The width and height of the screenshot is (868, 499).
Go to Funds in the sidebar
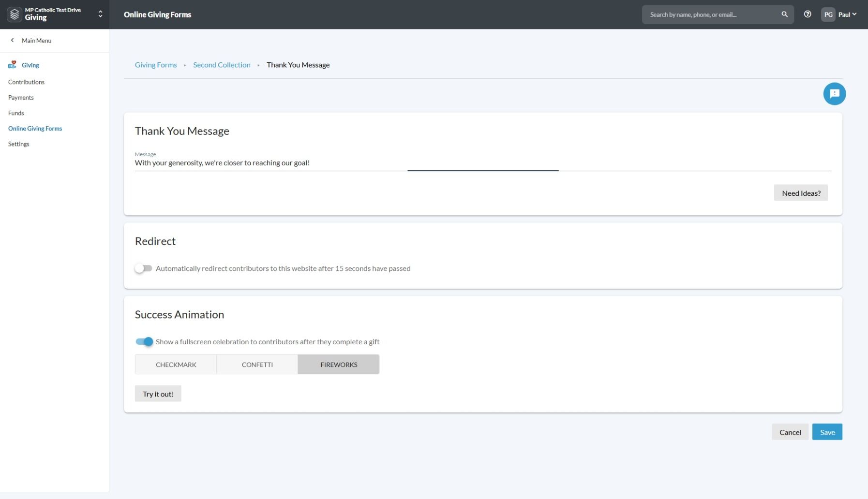point(16,113)
